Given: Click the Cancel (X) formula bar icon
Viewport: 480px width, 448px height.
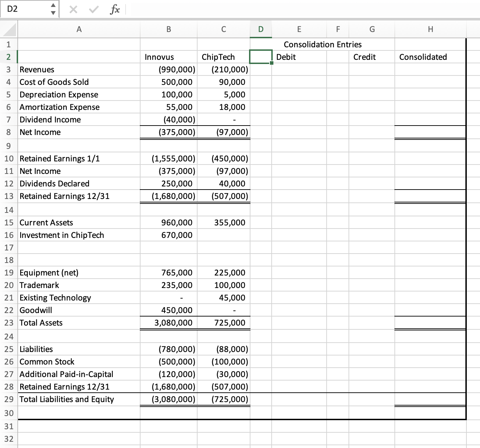Looking at the screenshot, I should tap(73, 9).
